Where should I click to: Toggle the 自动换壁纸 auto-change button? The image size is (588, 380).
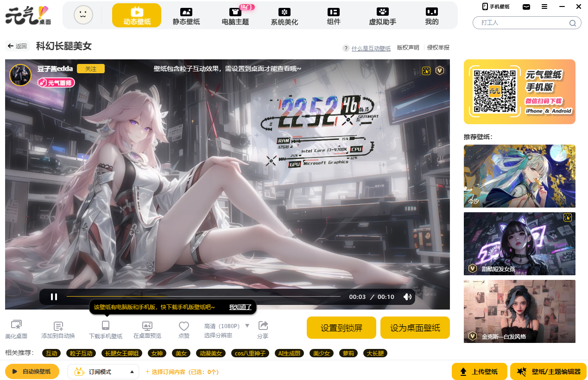point(32,372)
